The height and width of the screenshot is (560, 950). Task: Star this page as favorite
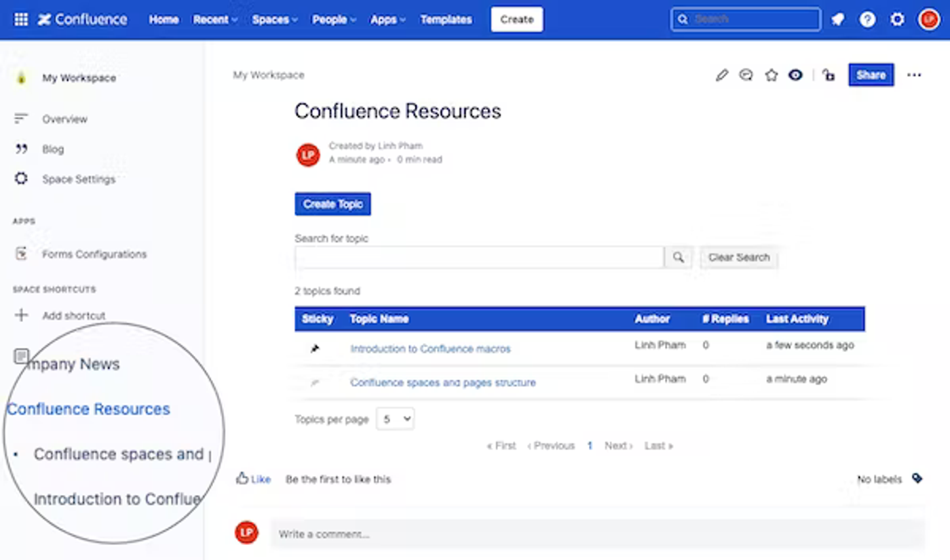772,75
